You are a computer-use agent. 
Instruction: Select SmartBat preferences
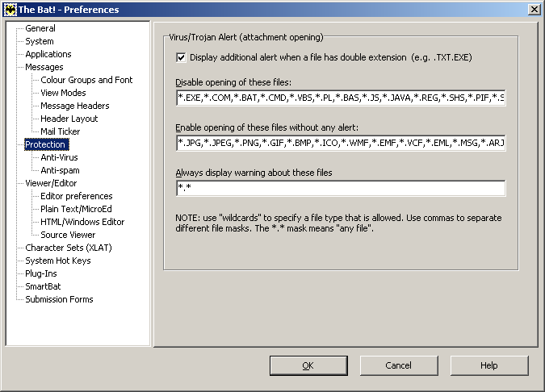(43, 286)
